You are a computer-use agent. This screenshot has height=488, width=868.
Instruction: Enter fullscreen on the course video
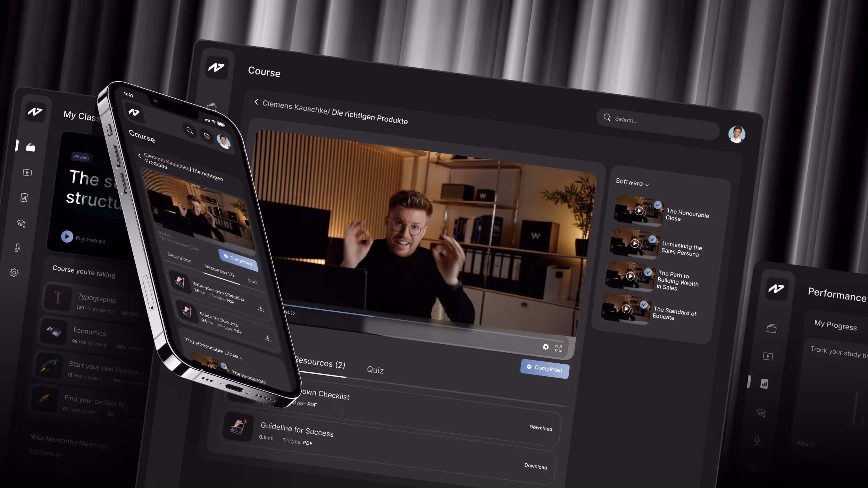pos(558,348)
